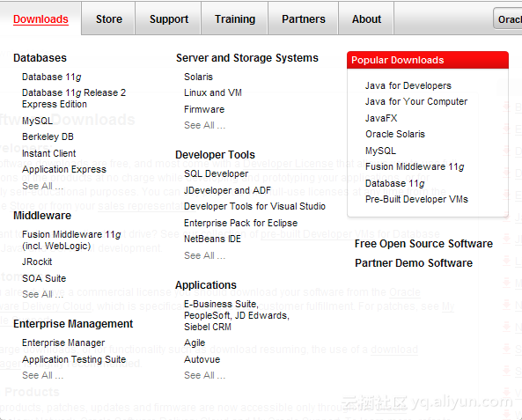Image resolution: width=522 pixels, height=420 pixels.
Task: Click See All under Databases
Action: click(42, 186)
